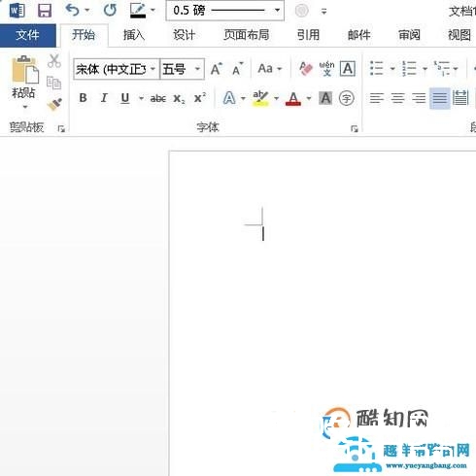Screen dimensions: 476x476
Task: Open the Aa change case menu
Action: [270, 69]
